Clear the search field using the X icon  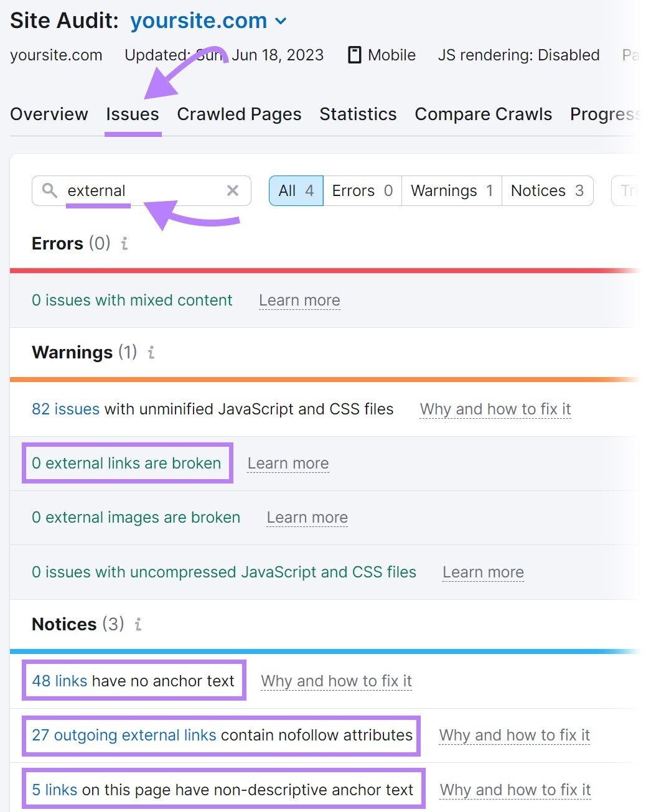(x=233, y=190)
